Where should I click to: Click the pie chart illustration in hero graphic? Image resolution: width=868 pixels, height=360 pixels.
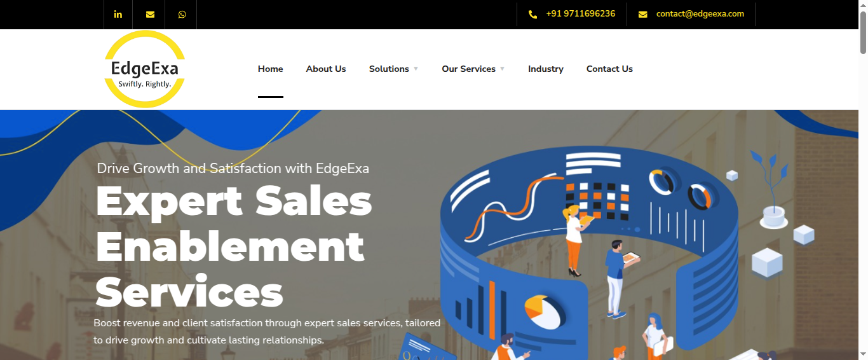click(x=544, y=311)
